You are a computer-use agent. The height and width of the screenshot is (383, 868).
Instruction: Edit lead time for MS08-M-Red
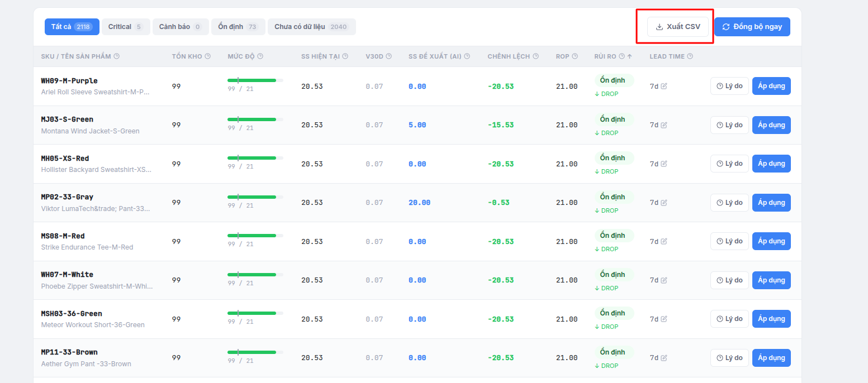click(x=664, y=242)
